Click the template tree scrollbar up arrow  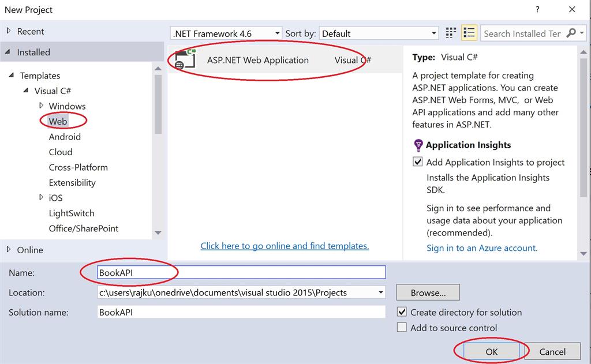pos(158,69)
